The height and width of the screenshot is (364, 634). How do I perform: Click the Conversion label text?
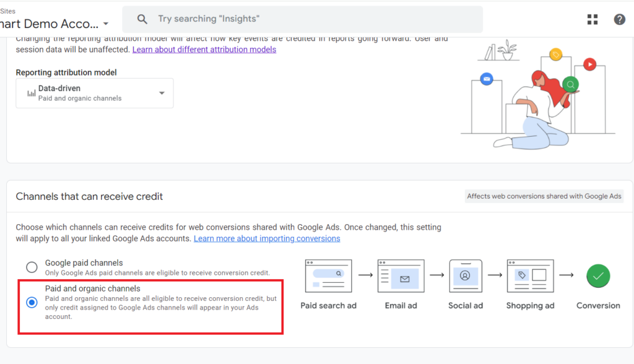[x=598, y=306]
